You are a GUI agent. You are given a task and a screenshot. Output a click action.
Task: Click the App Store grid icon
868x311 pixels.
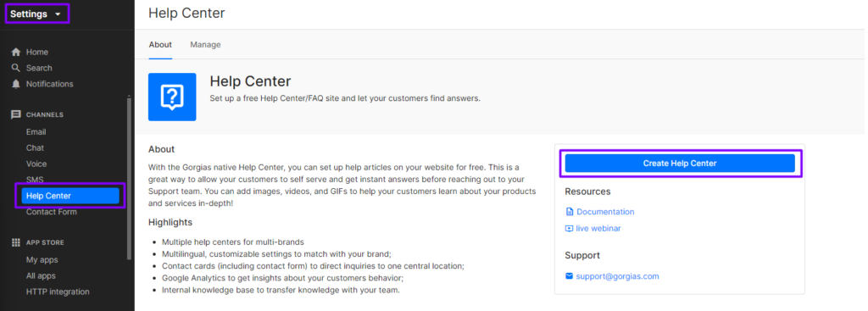click(16, 242)
